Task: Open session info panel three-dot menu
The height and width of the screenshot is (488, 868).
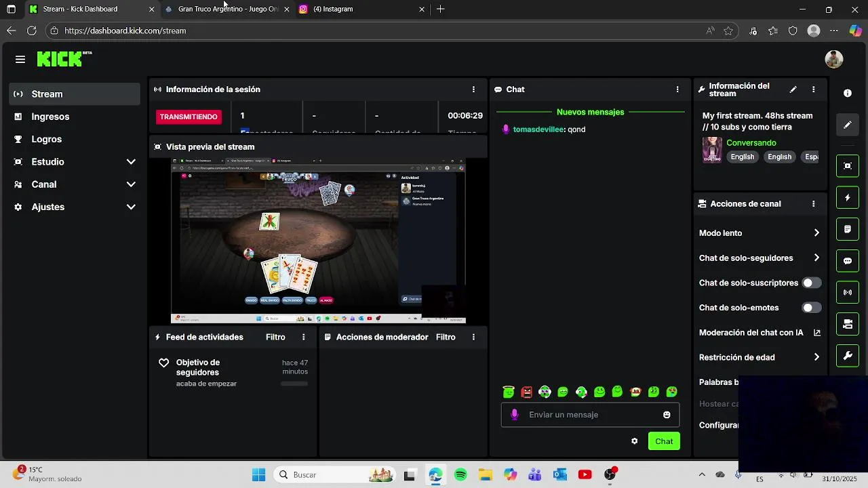Action: (x=473, y=89)
